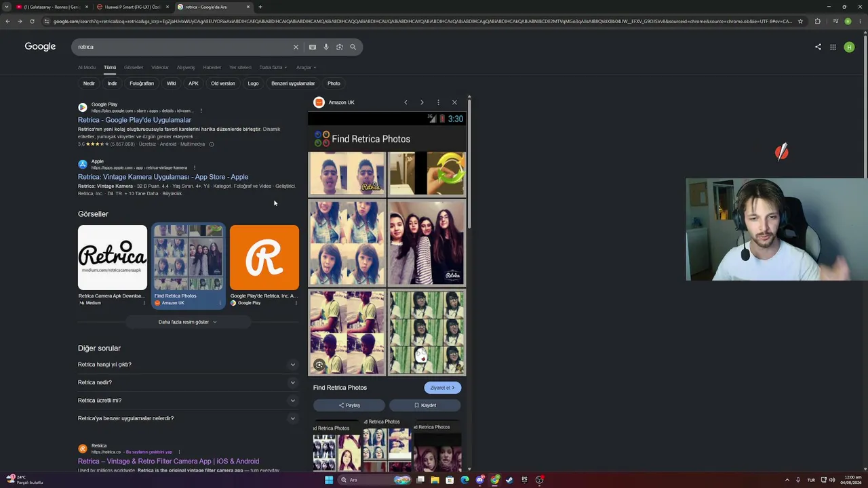868x488 pixels.
Task: Show hidden system tray icons
Action: [x=787, y=480]
